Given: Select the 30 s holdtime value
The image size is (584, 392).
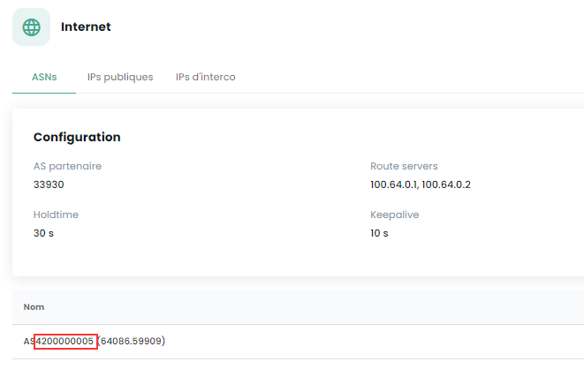Looking at the screenshot, I should [44, 233].
